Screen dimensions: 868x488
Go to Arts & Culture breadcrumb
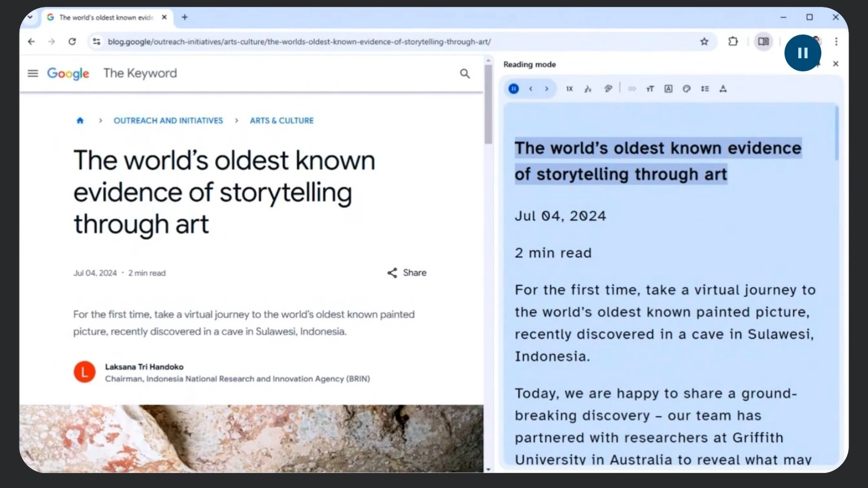(282, 121)
